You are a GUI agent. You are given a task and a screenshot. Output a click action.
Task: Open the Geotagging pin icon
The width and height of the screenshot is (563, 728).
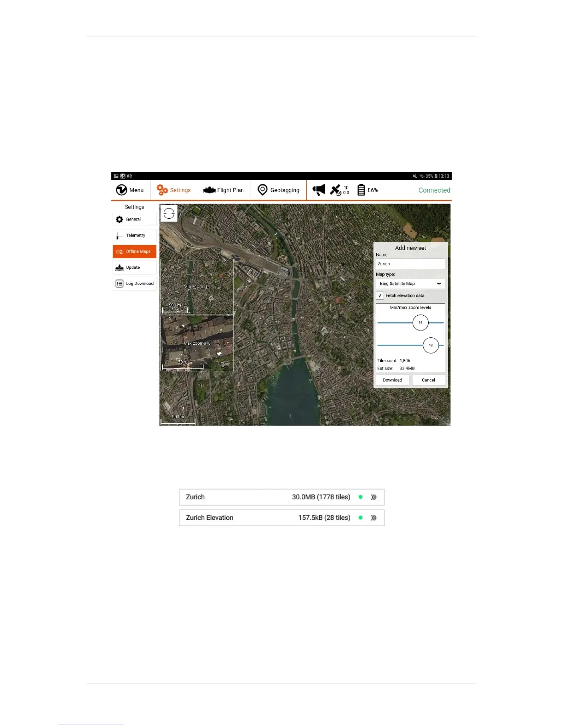point(262,190)
